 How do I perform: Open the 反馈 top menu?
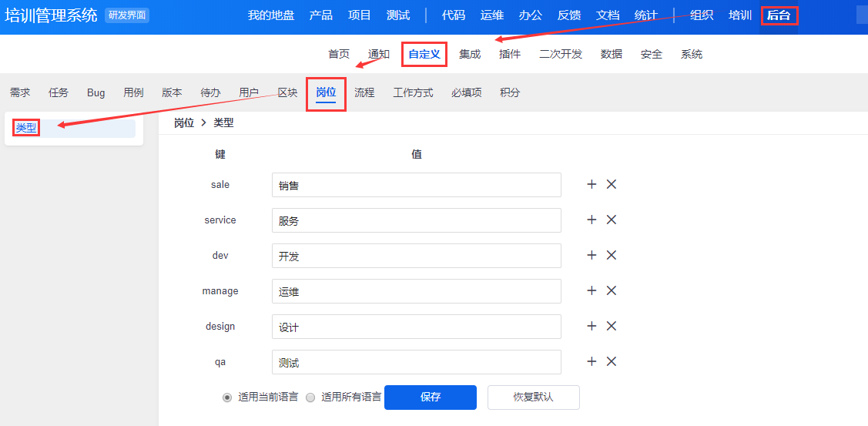tap(569, 15)
